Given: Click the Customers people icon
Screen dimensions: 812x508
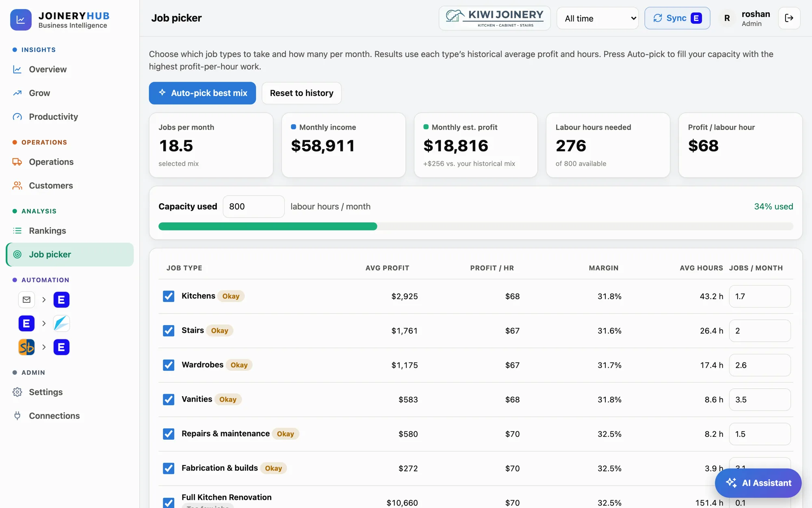Looking at the screenshot, I should [x=17, y=185].
